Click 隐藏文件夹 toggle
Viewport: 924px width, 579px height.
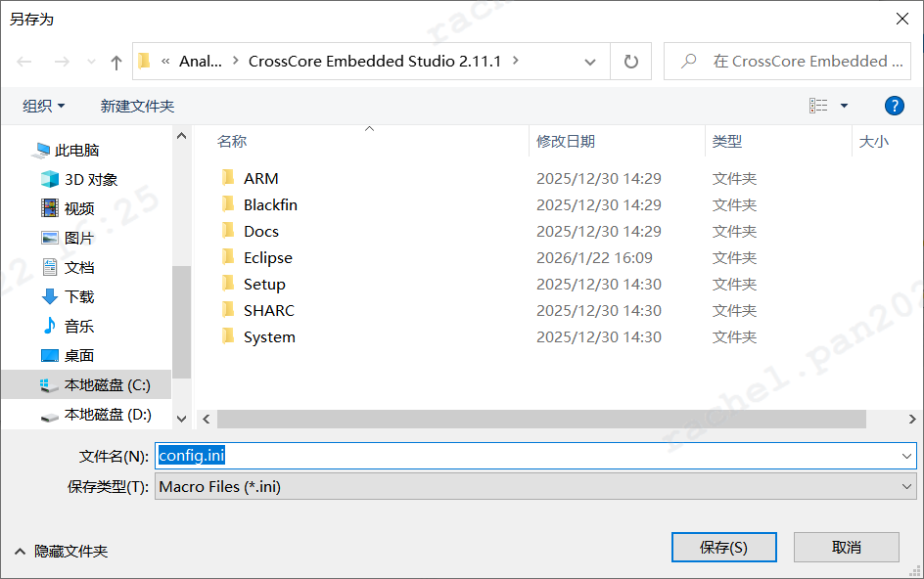[x=61, y=552]
